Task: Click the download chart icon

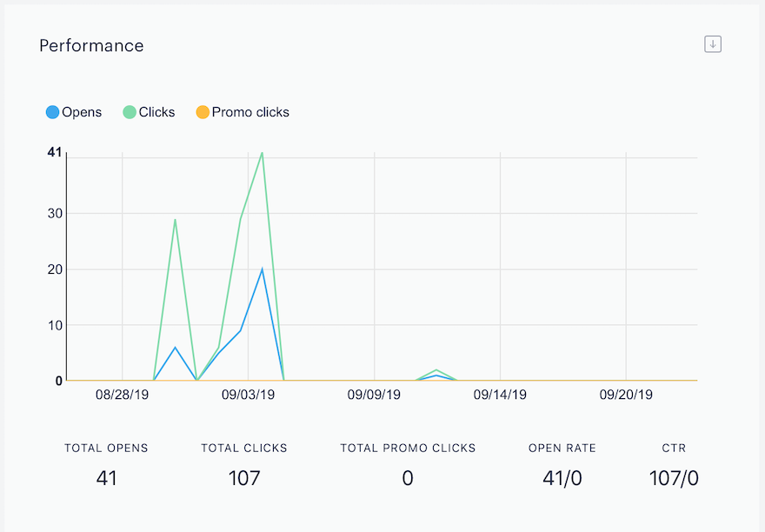Action: 713,44
